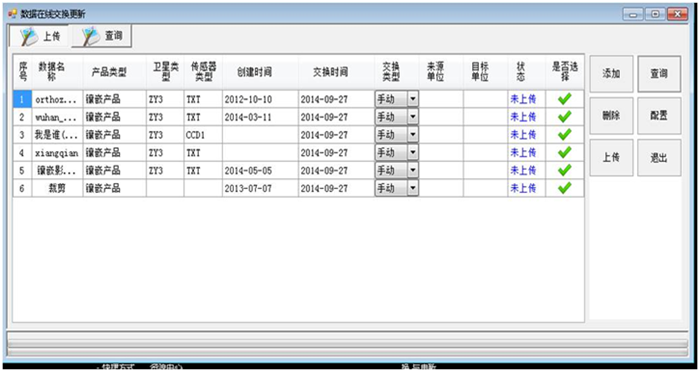The height and width of the screenshot is (372, 700).
Task: Click the 2014-03-11 creation date cell
Action: [260, 117]
